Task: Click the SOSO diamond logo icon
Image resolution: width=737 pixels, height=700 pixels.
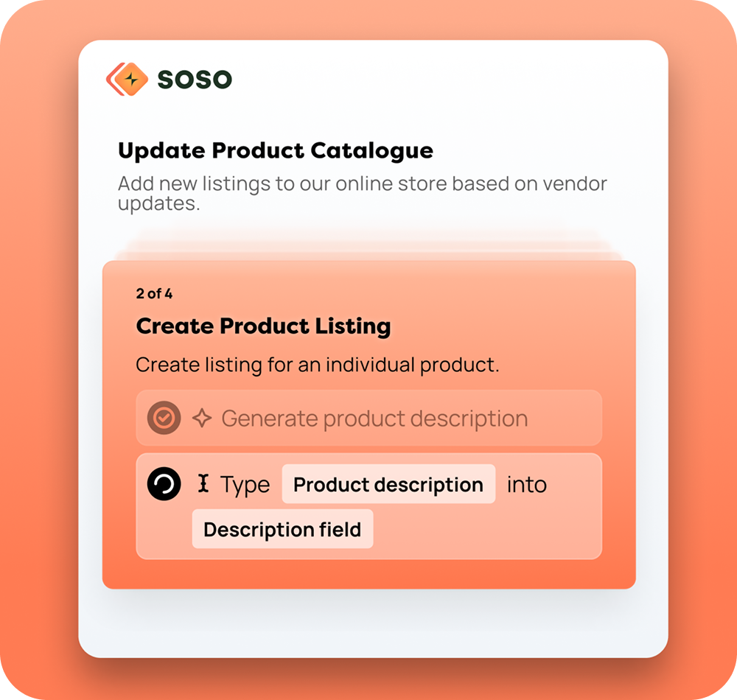Action: (x=128, y=80)
